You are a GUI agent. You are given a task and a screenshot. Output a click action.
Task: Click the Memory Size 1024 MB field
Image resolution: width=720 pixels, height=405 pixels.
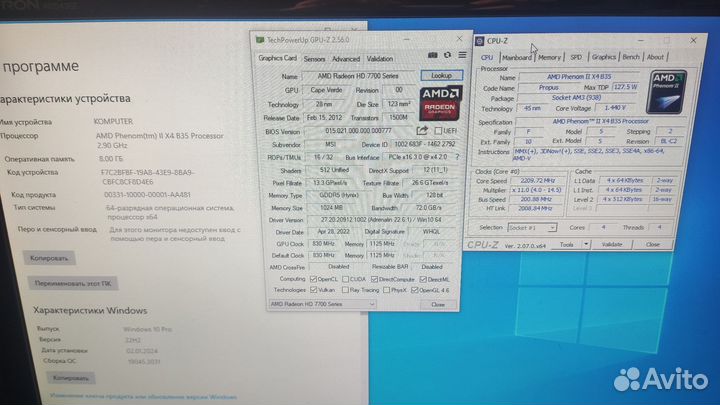(334, 208)
